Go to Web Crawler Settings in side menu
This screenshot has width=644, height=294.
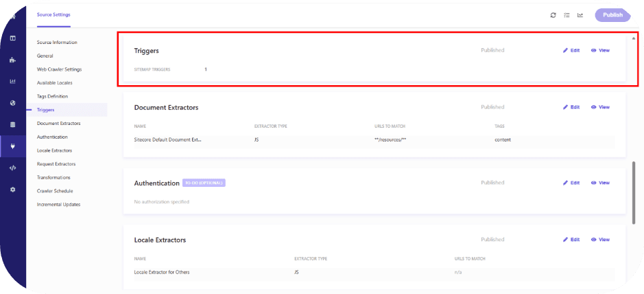tap(59, 69)
